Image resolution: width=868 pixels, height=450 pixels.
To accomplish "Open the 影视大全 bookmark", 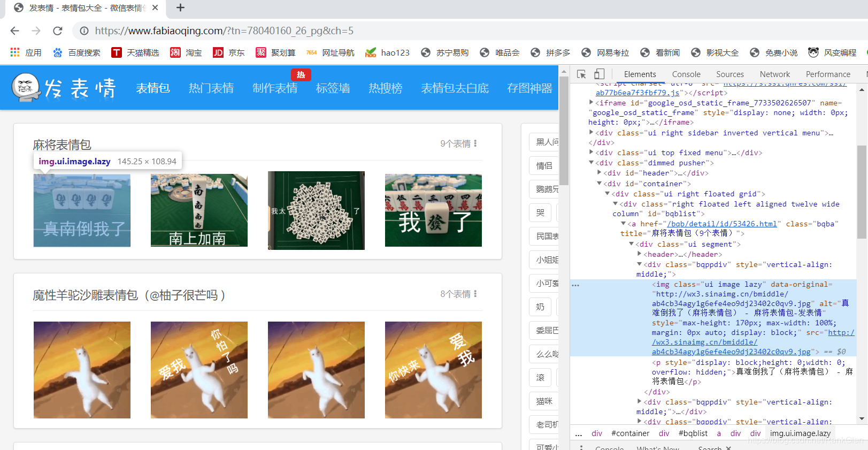I will (x=715, y=52).
